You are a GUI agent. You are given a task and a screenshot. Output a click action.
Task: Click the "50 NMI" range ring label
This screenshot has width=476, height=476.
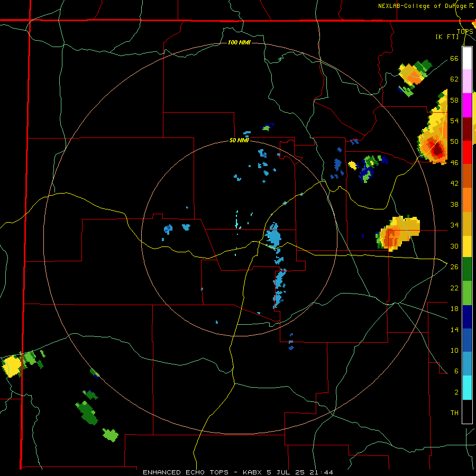tap(239, 140)
